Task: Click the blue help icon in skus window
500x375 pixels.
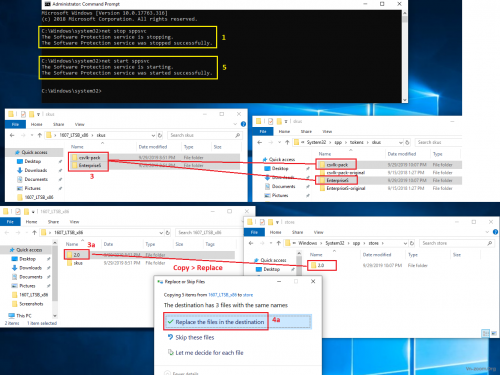Action: pos(243,124)
